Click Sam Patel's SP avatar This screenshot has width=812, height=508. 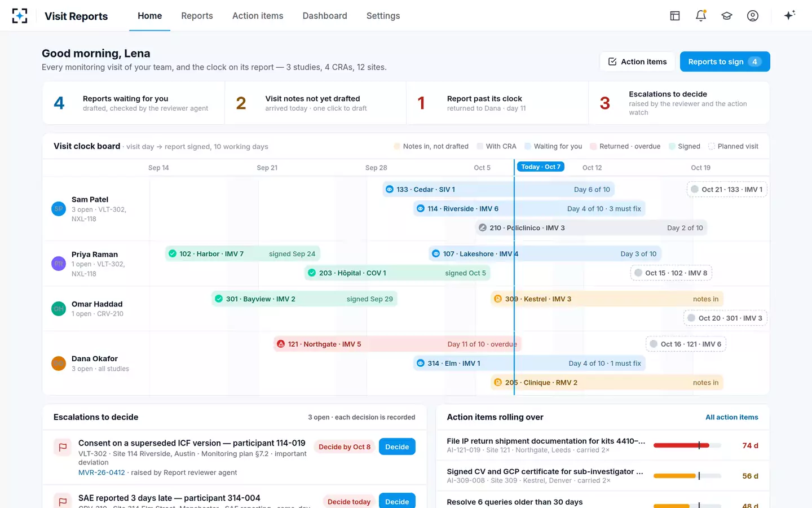(59, 209)
